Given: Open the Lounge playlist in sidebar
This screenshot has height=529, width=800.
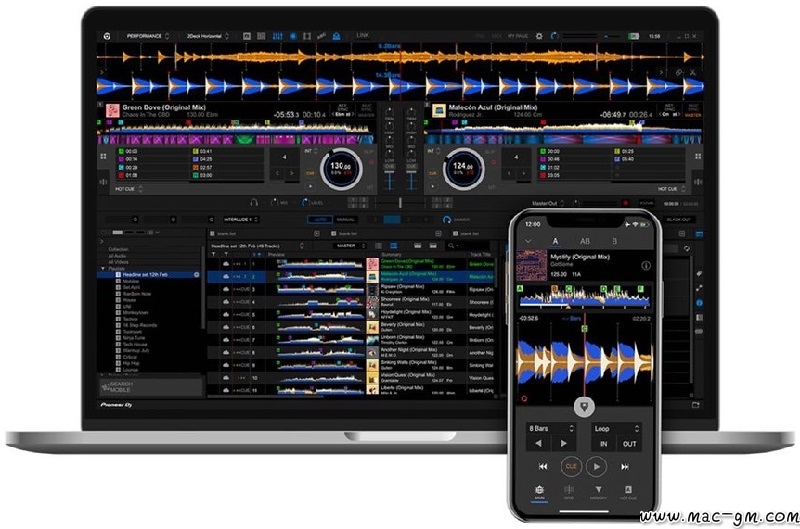Looking at the screenshot, I should (x=127, y=370).
